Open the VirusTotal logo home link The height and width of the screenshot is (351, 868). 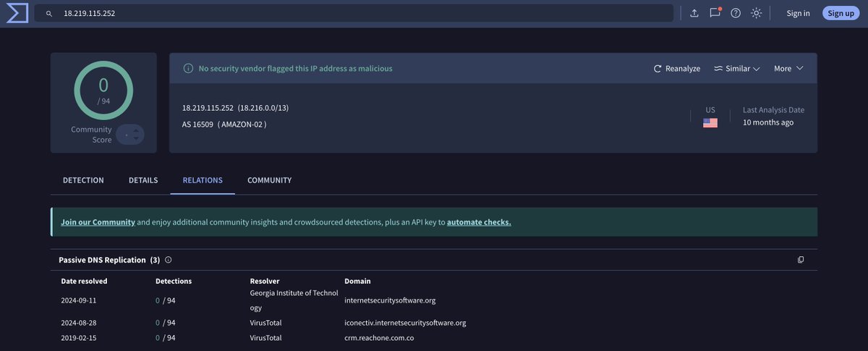(17, 13)
